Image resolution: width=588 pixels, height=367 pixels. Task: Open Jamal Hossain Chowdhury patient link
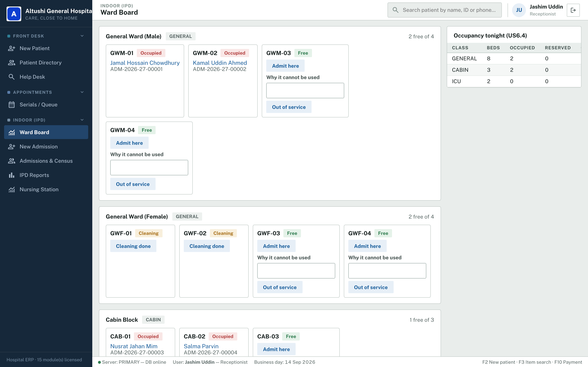145,63
